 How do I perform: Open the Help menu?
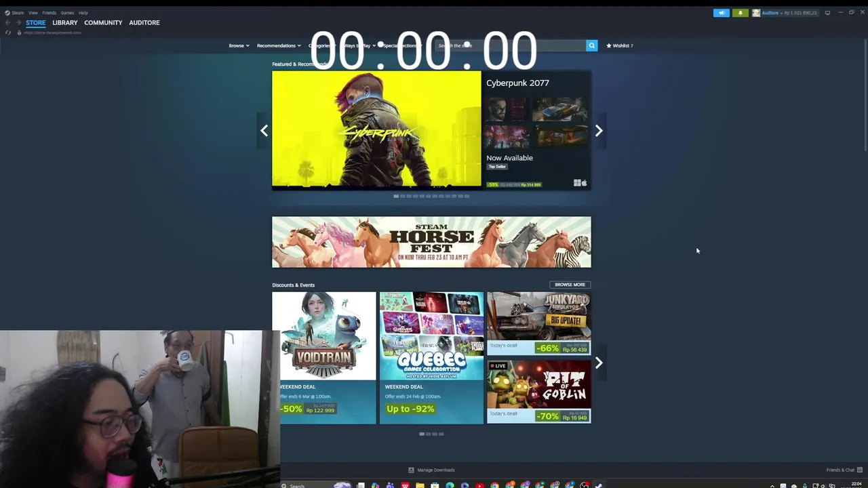[x=83, y=13]
